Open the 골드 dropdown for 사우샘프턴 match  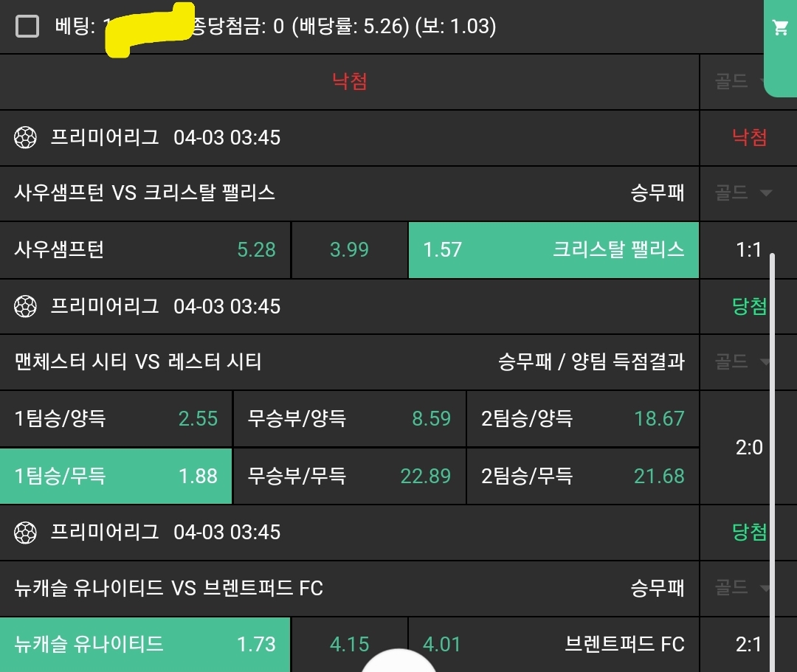click(x=738, y=193)
